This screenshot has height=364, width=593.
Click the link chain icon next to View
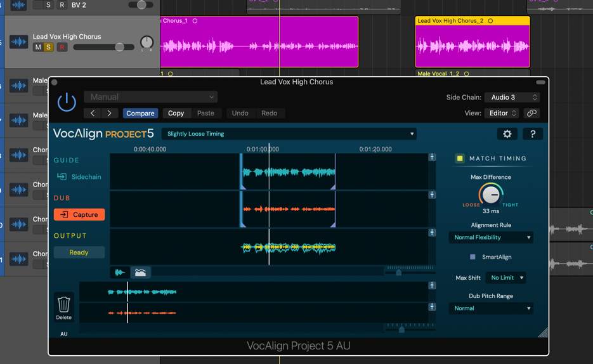click(x=531, y=113)
